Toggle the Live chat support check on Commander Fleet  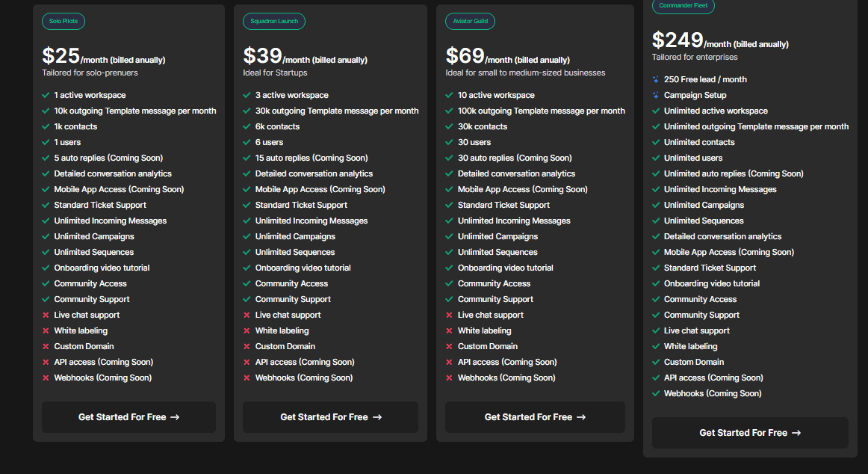[x=656, y=330]
